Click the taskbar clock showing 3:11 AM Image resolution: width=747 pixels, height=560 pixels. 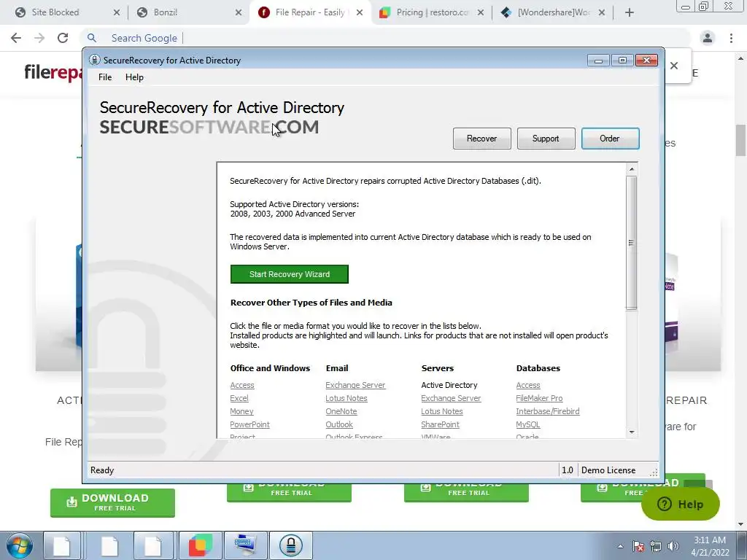point(710,546)
